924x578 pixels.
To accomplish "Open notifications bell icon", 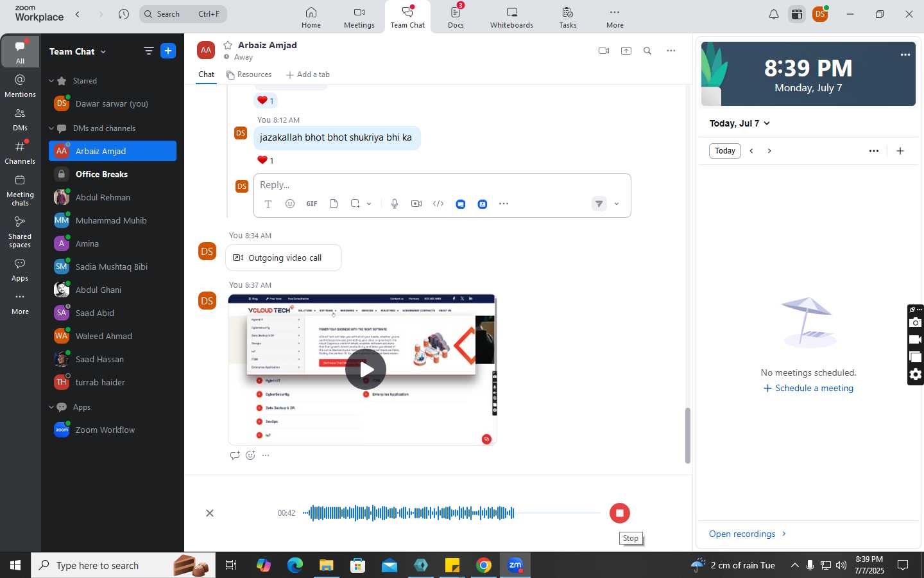I will click(x=774, y=14).
